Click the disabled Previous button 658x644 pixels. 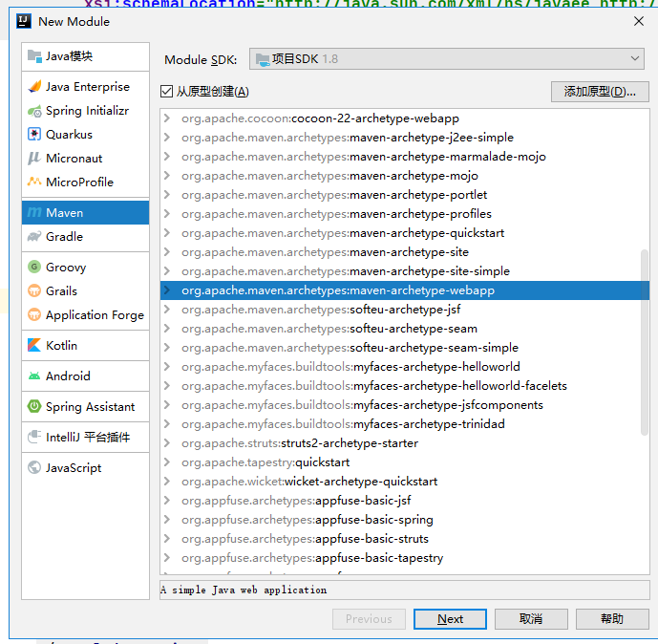pos(369,619)
